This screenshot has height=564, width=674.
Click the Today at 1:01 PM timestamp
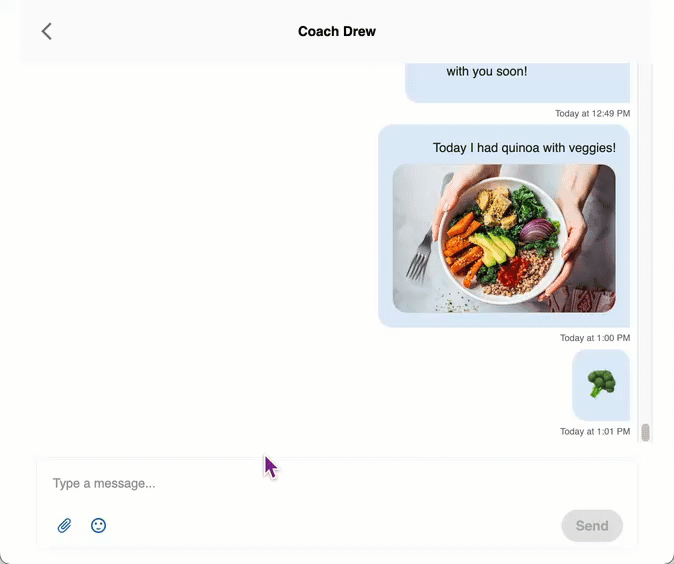pos(595,431)
